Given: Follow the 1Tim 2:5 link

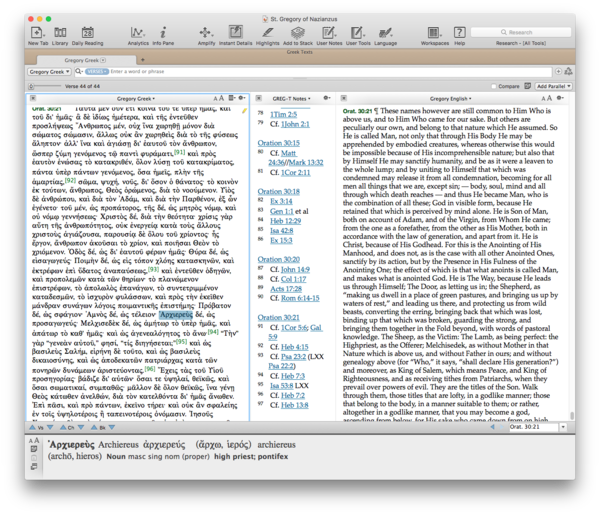Looking at the screenshot, I should [x=284, y=114].
